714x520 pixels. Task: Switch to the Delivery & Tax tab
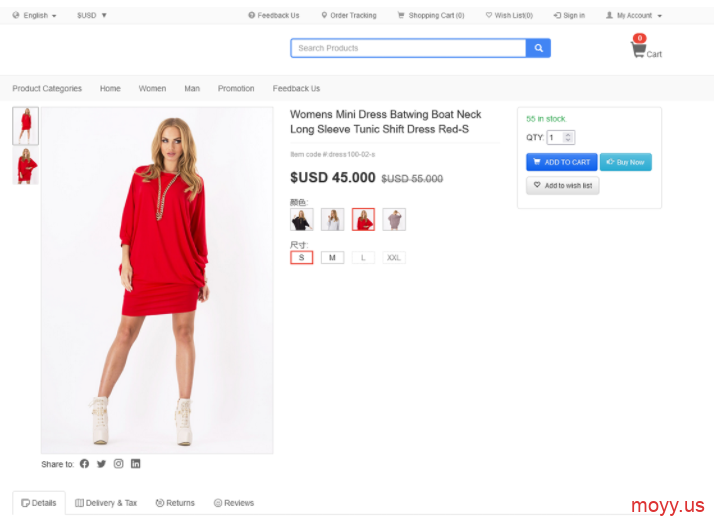click(x=106, y=503)
